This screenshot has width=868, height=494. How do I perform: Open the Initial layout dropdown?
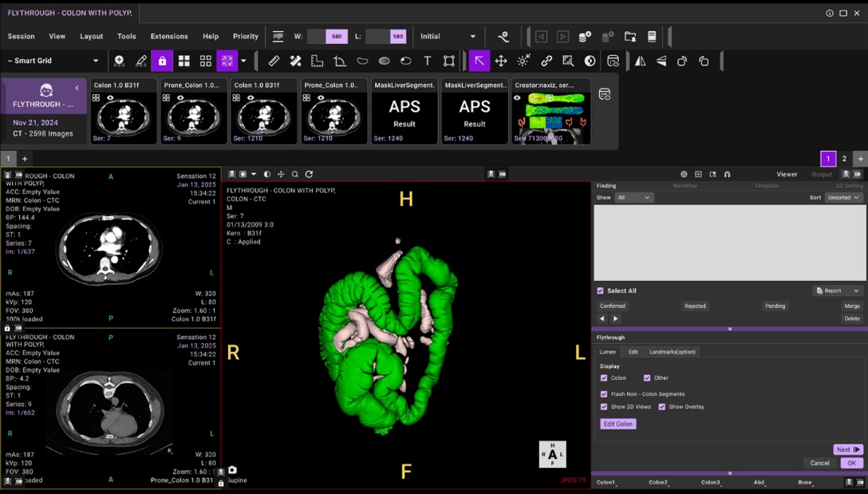tap(448, 36)
